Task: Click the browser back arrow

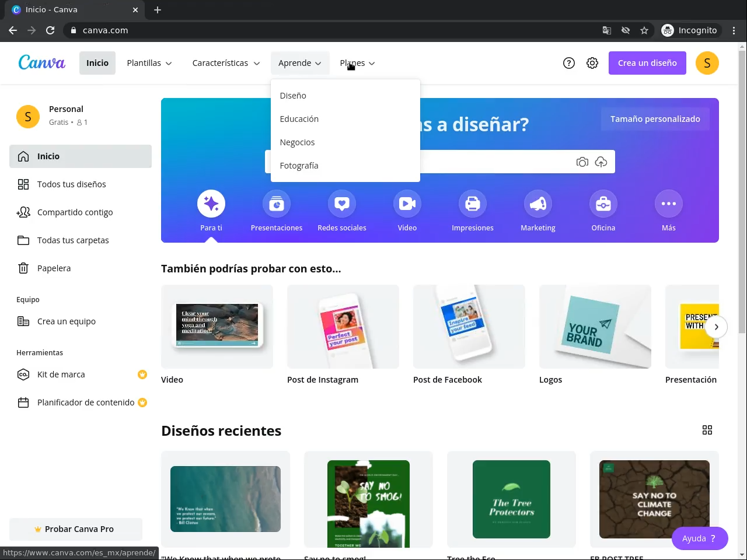Action: click(x=13, y=30)
